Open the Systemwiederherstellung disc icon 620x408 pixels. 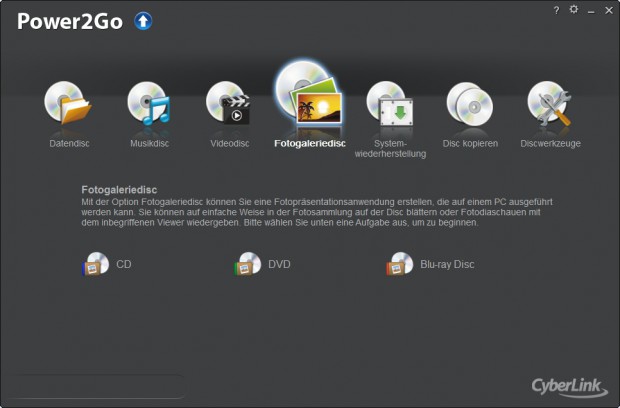click(x=390, y=105)
